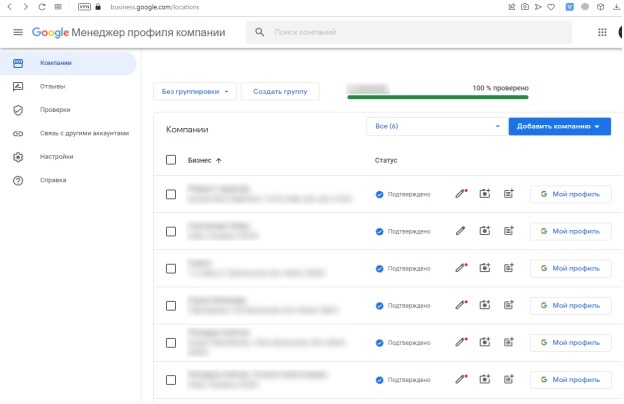Screen dimensions: 624x404
Task: Edit the sixth company with pencil icon
Action: (461, 379)
